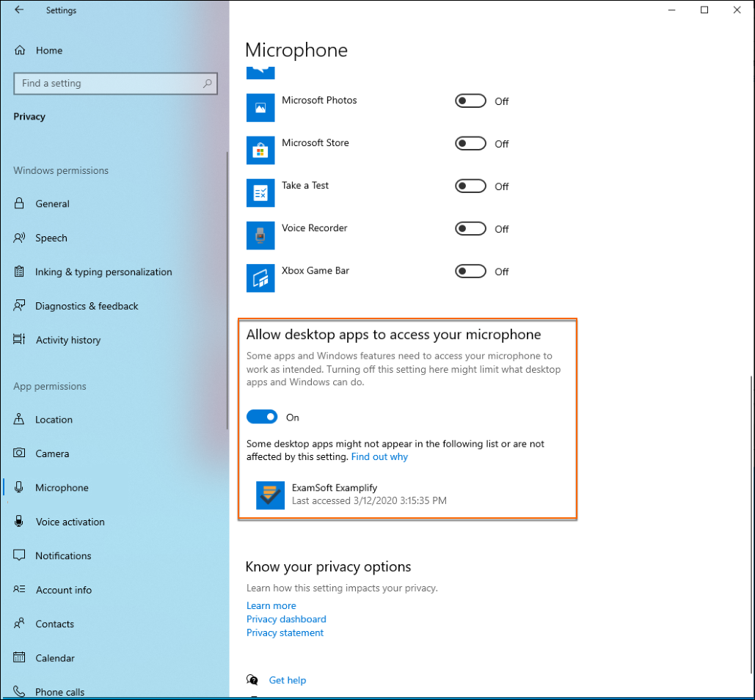755x700 pixels.
Task: Click the Get help link
Action: (288, 680)
